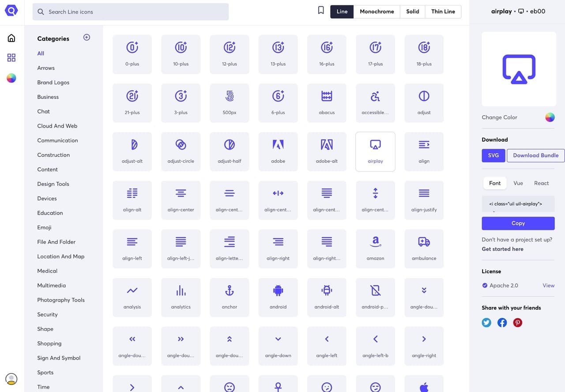565x392 pixels.
Task: Filter by Security category
Action: (x=48, y=315)
